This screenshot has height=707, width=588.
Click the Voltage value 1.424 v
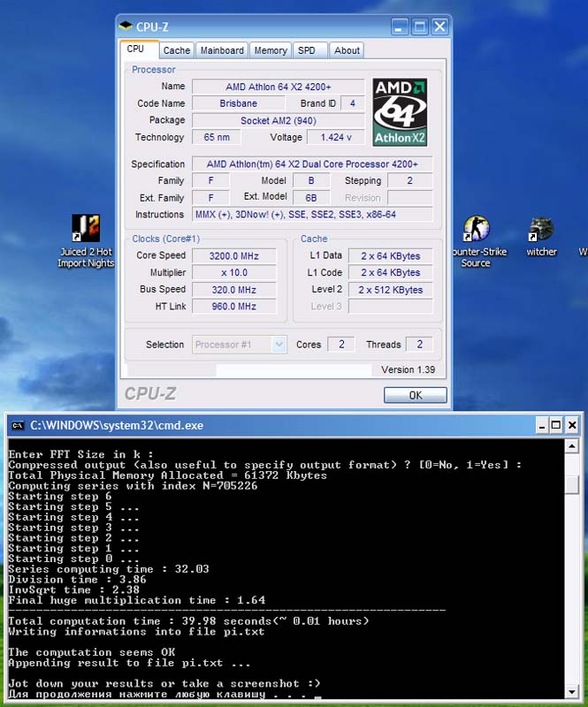[336, 137]
